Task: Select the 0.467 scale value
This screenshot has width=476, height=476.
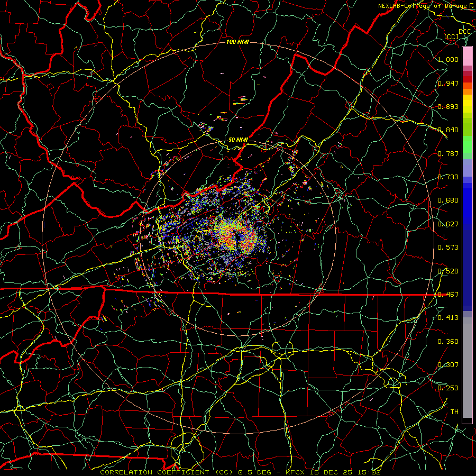Action: [x=448, y=295]
